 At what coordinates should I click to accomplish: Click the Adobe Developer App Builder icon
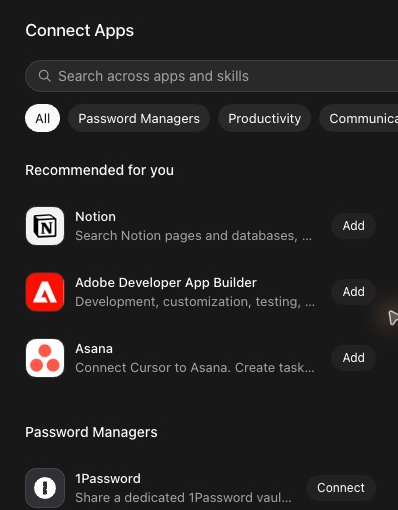coord(45,292)
